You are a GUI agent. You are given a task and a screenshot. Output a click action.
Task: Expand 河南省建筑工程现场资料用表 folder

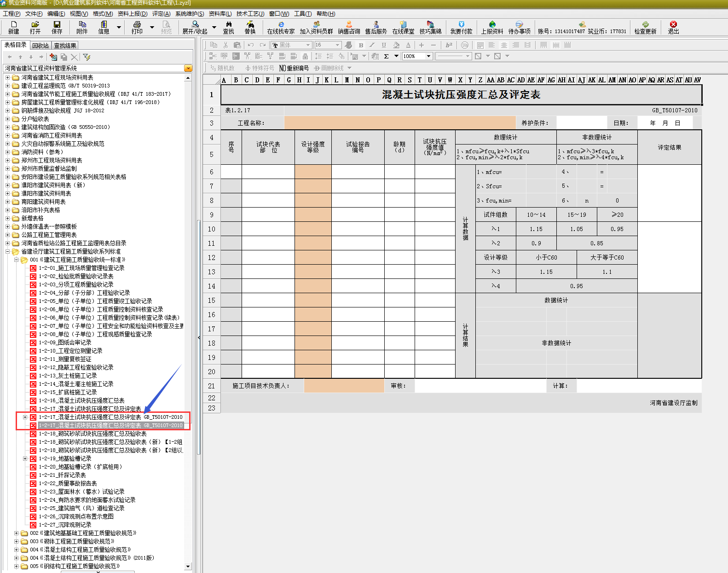7,77
